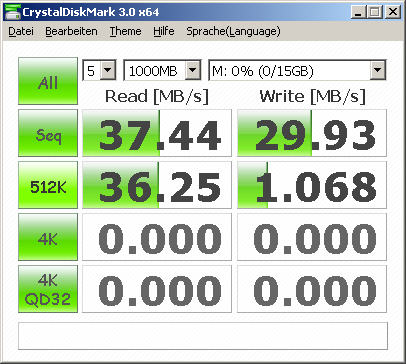Select the Seq read result 37.44
Screen dimensions: 406x364
157,133
